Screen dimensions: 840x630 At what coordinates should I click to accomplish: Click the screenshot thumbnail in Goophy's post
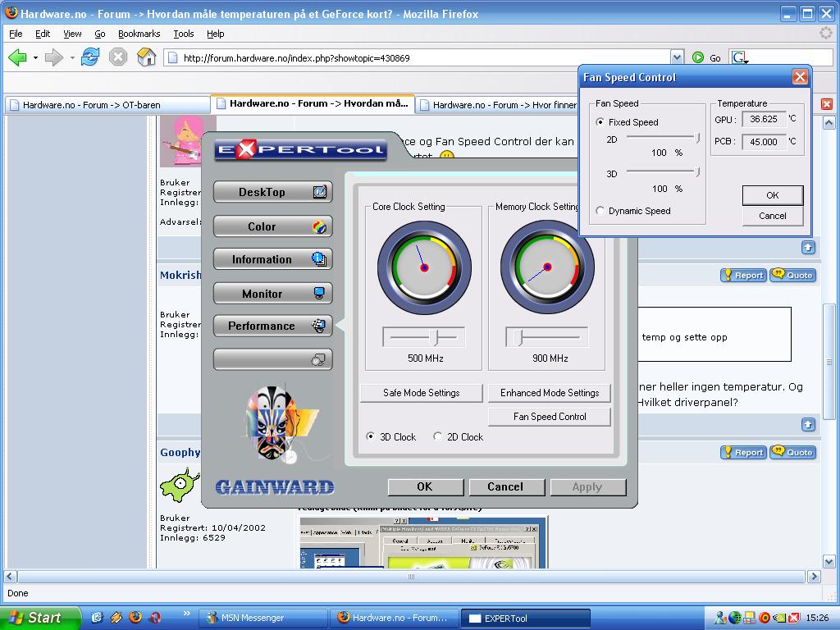[423, 542]
